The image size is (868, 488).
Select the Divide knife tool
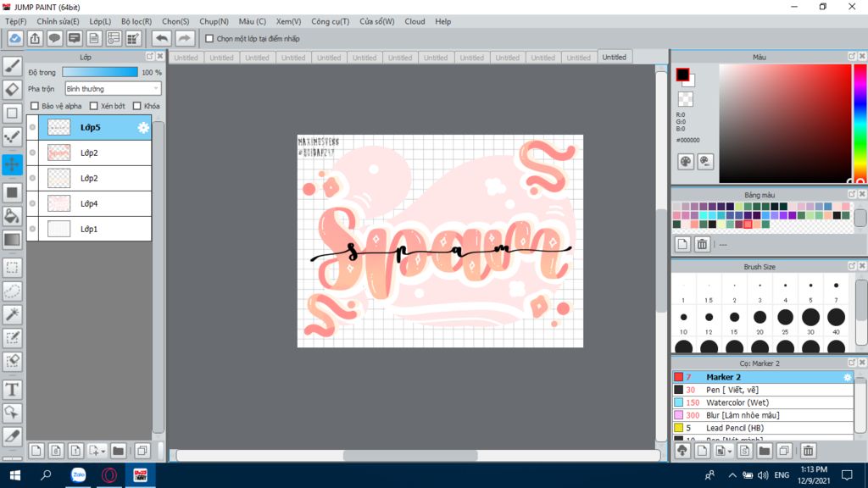coord(12,436)
